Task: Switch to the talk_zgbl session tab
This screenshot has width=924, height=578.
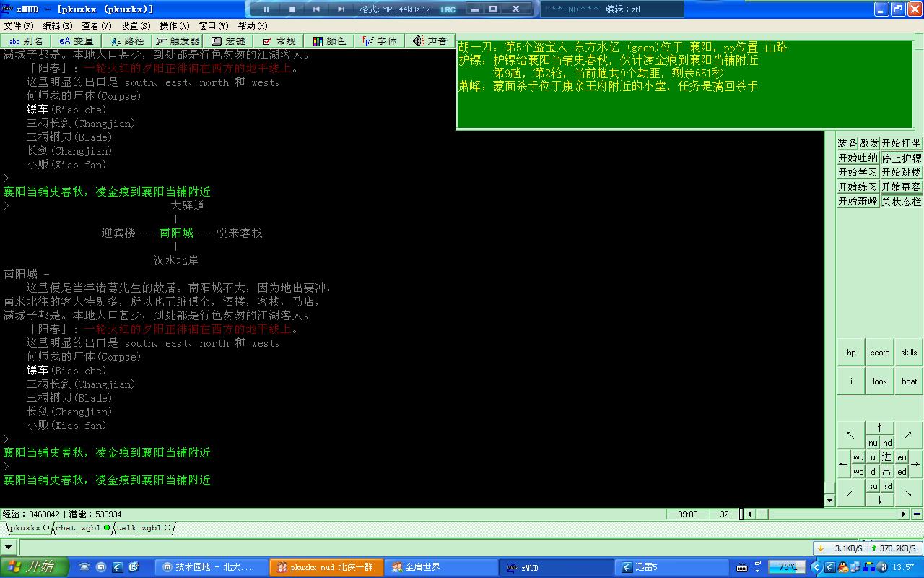Action: click(x=144, y=528)
